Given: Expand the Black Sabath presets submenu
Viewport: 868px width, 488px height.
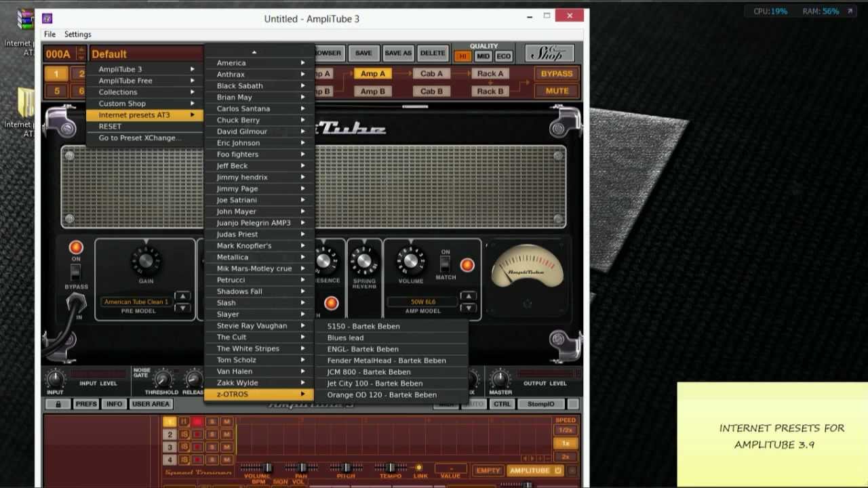Looking at the screenshot, I should click(259, 86).
